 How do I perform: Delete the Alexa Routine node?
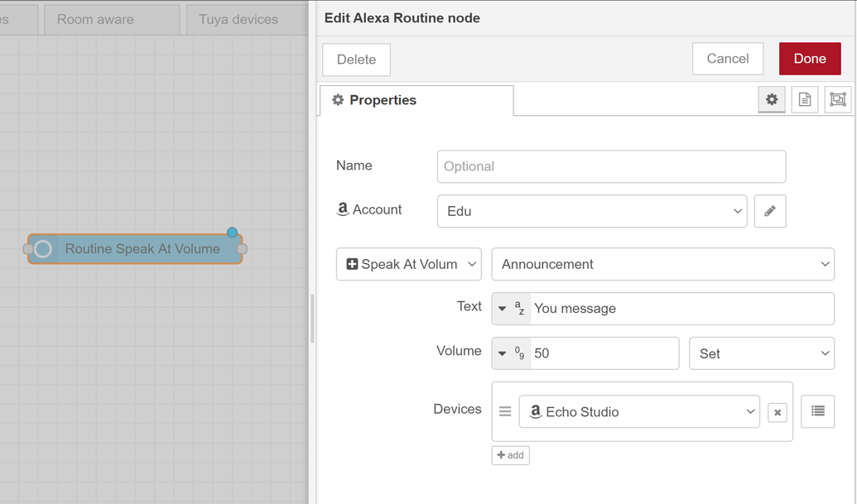coord(355,59)
